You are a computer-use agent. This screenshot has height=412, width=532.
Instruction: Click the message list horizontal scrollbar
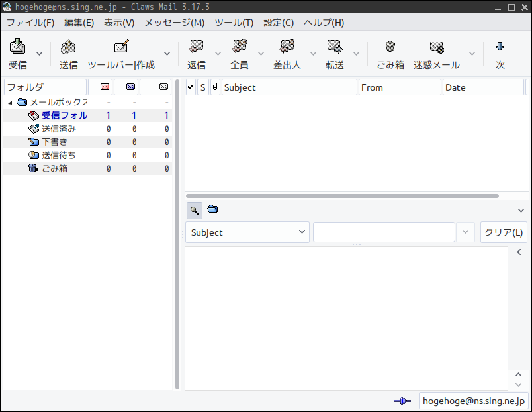tap(342, 196)
